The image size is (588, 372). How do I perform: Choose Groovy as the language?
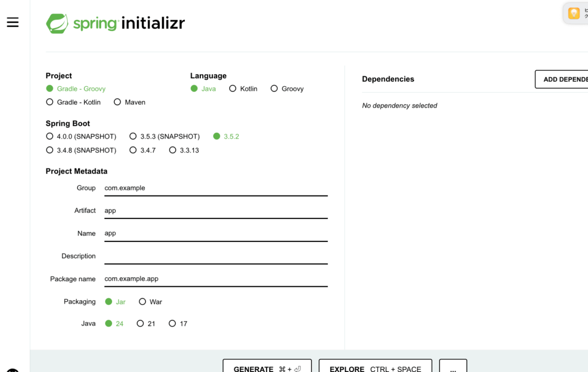click(287, 89)
